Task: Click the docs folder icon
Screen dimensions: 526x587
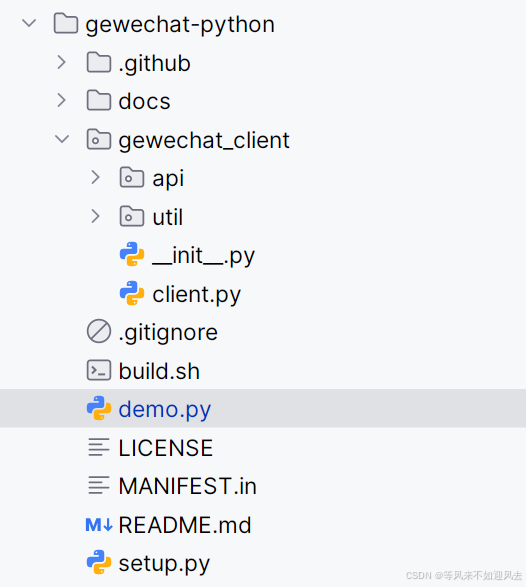Action: tap(99, 100)
